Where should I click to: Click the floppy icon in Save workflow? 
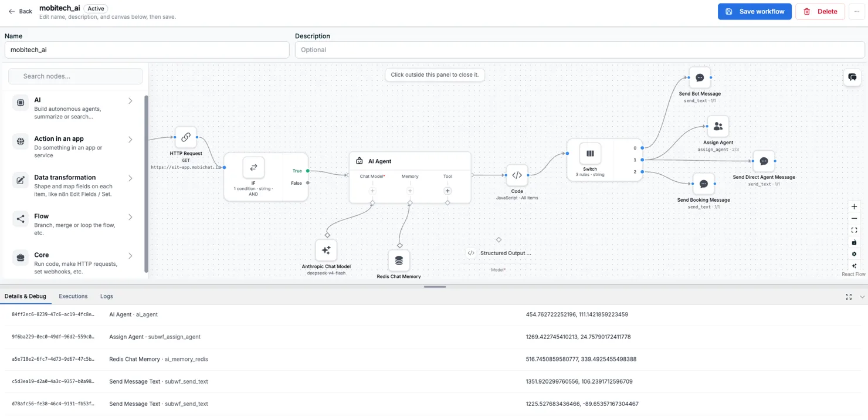point(729,11)
